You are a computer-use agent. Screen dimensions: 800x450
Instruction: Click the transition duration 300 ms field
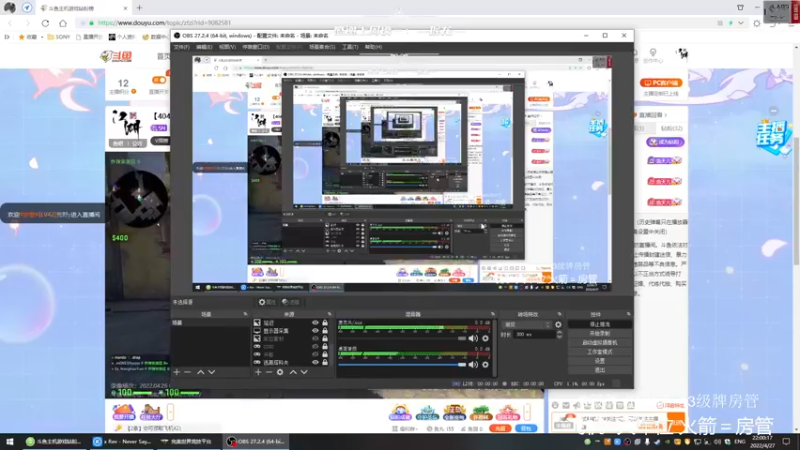(534, 335)
